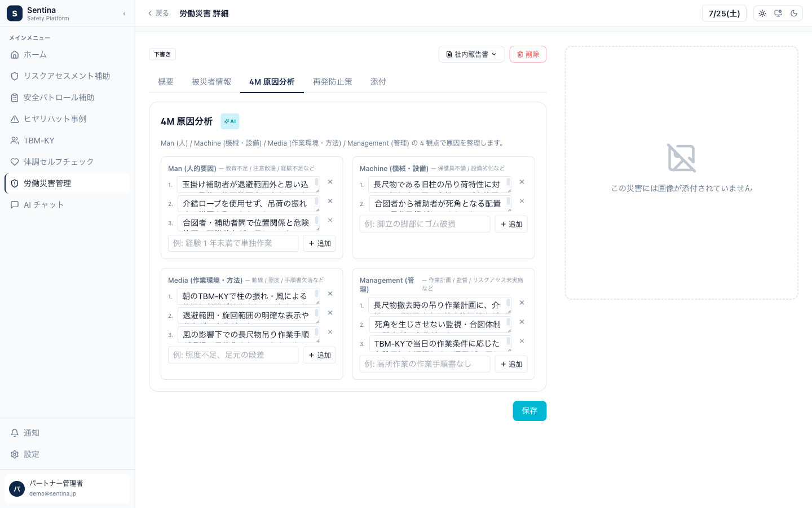The image size is (812, 508).
Task: Open ヒヤリハット事例 menu item
Action: pos(67,119)
